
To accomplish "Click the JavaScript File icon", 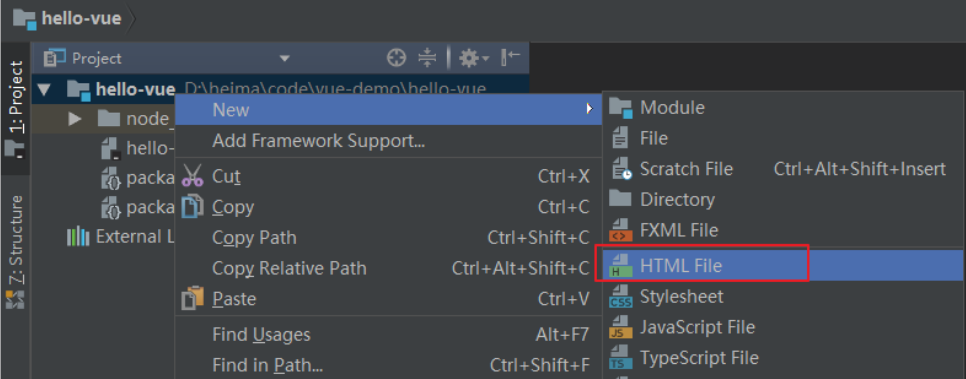I will coord(620,327).
